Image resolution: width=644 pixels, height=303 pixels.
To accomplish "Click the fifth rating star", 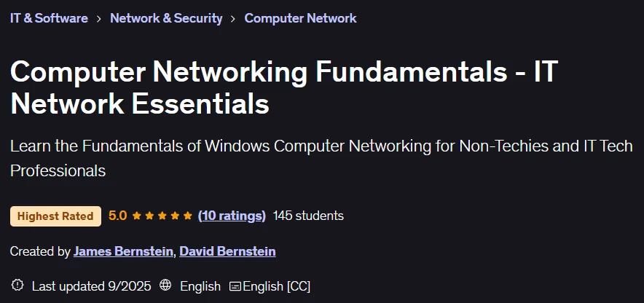I will point(188,216).
